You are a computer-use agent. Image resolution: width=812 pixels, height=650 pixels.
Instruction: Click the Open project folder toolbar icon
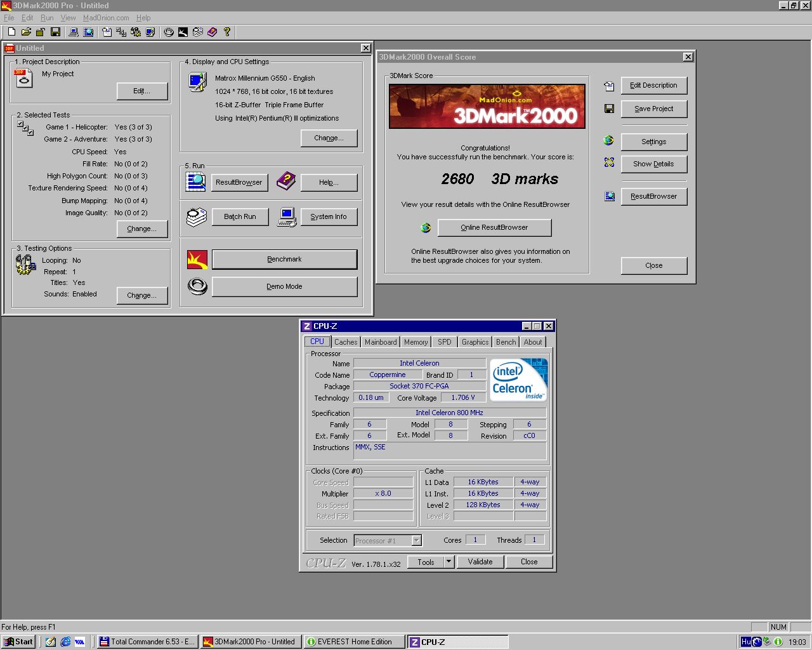tap(26, 32)
